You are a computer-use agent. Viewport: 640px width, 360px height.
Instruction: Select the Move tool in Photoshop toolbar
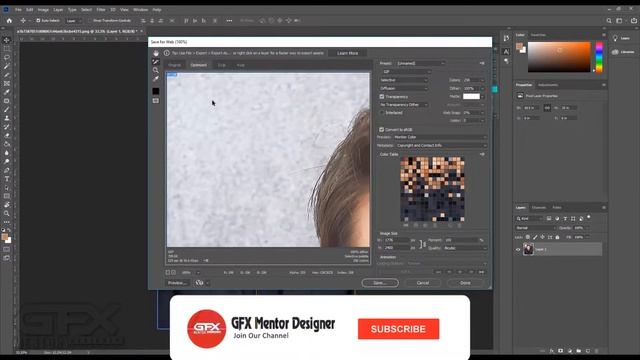click(7, 40)
